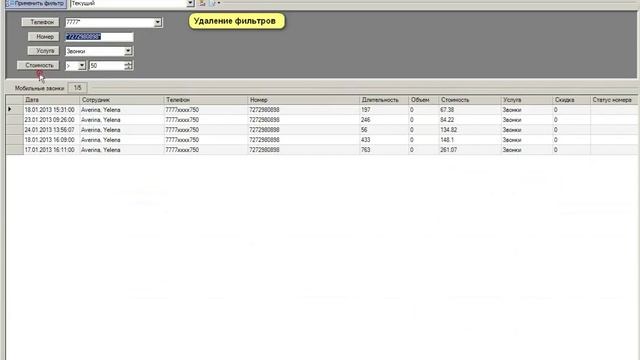Click the cost cell 84.22
This screenshot has width=640, height=360.
pos(469,120)
